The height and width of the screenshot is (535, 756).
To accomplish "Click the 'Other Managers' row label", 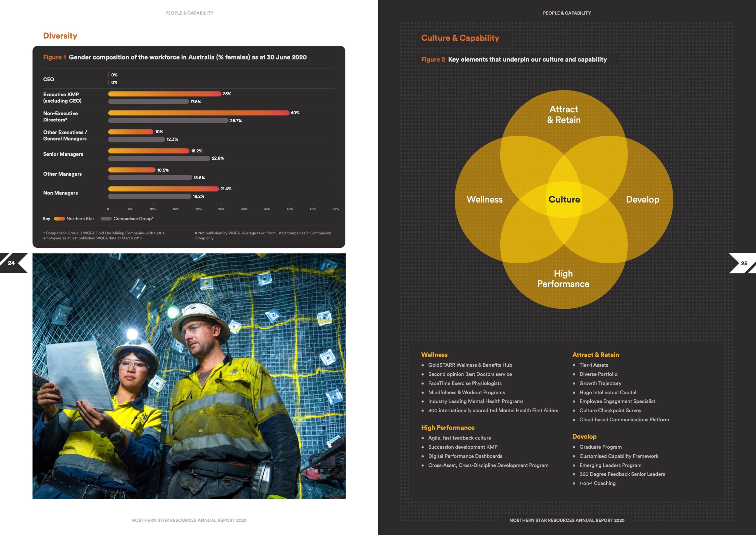I will tap(63, 174).
